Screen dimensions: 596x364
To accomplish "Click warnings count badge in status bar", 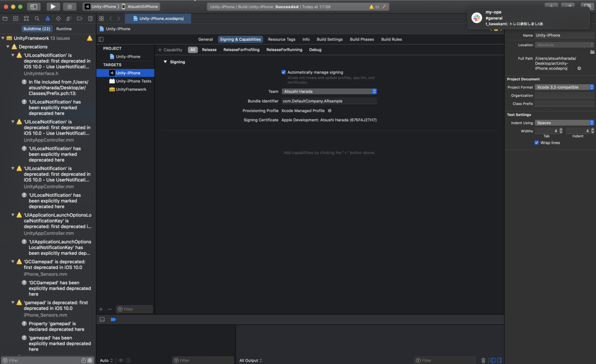I will (374, 7).
